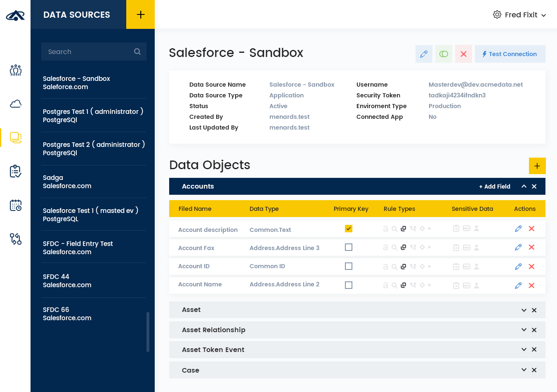Image resolution: width=557 pixels, height=392 pixels.
Task: Expand the Asset Token Event data object
Action: click(524, 349)
